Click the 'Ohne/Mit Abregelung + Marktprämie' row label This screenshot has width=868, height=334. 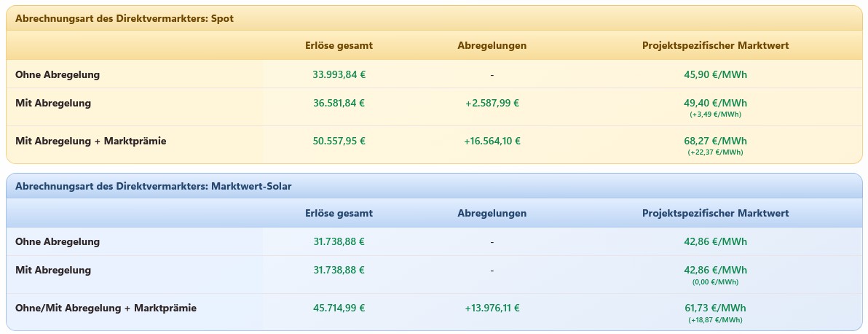pyautogui.click(x=106, y=308)
